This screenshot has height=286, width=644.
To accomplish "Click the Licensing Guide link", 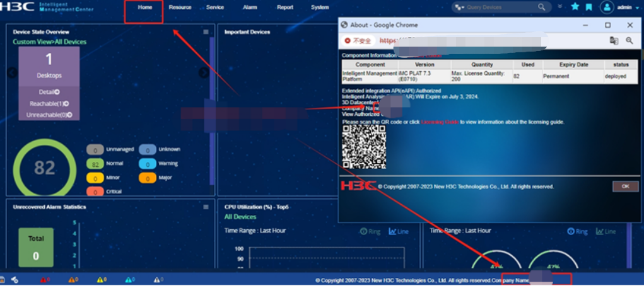I will pyautogui.click(x=440, y=122).
